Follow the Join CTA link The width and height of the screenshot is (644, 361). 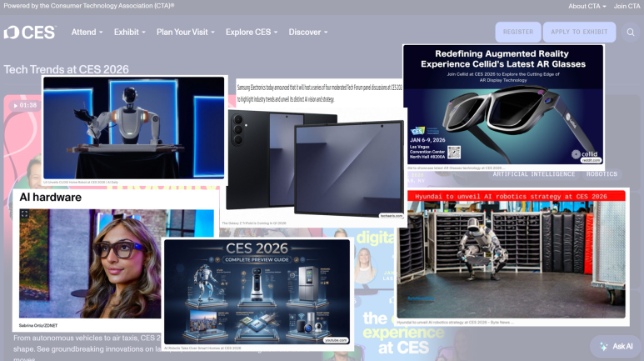pyautogui.click(x=627, y=6)
